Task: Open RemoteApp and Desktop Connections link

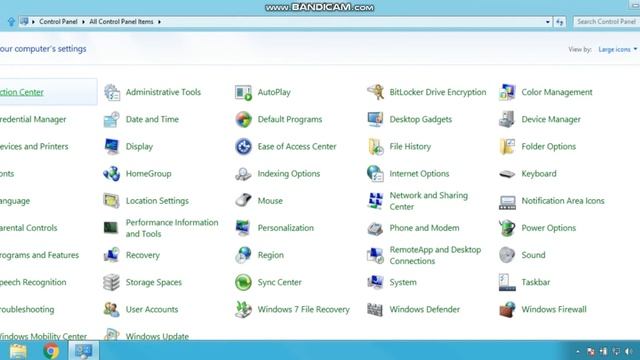Action: point(435,255)
